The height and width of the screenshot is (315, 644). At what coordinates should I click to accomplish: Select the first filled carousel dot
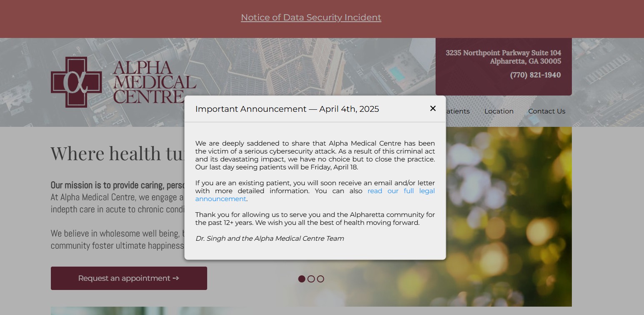[x=302, y=279]
